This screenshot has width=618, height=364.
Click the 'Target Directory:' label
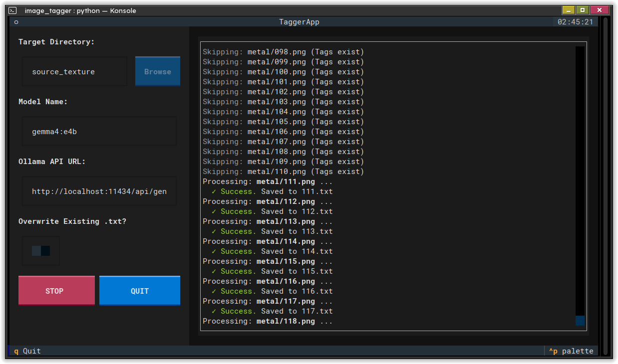point(56,42)
